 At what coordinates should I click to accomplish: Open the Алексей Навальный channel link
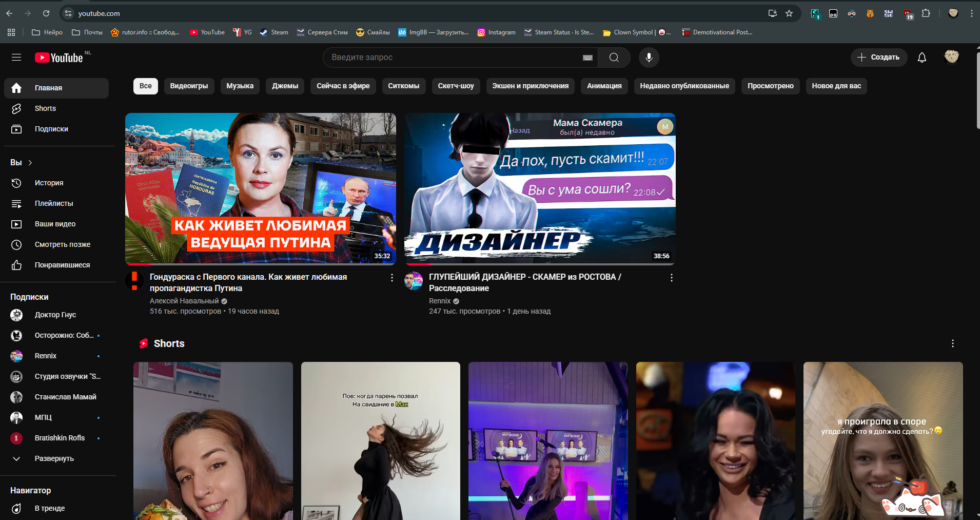(184, 301)
